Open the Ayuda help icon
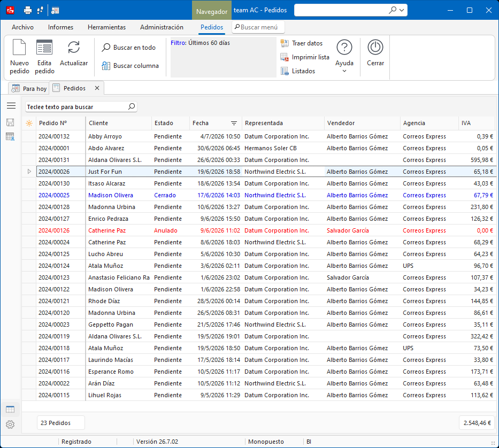The width and height of the screenshot is (499, 448). (x=344, y=48)
